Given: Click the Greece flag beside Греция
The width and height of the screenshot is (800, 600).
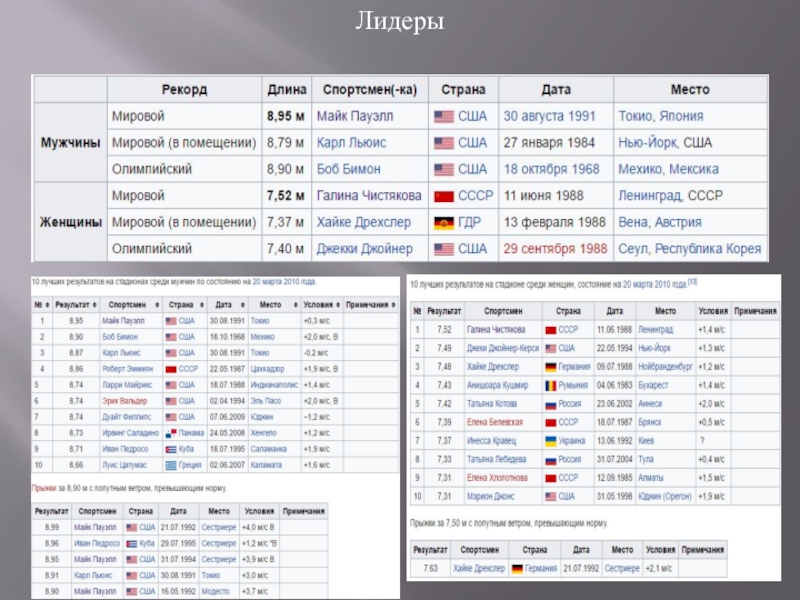Looking at the screenshot, I should tap(171, 465).
